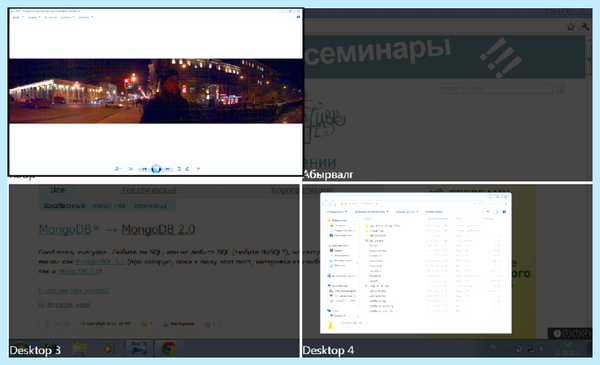The width and height of the screenshot is (600, 365).
Task: Go to previous photo in Photo Viewer
Action: click(x=145, y=169)
